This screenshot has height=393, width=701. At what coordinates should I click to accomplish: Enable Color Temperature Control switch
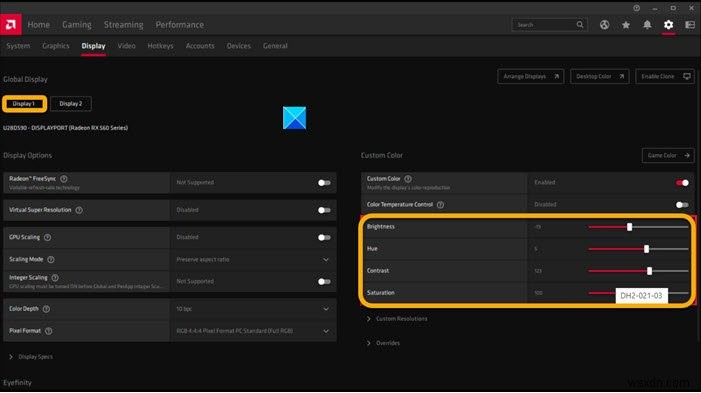pyautogui.click(x=682, y=205)
